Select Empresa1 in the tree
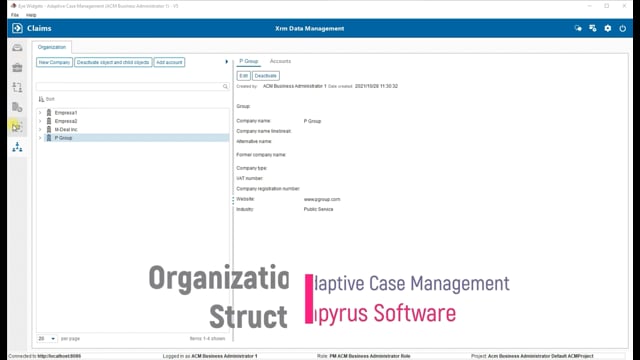Screen dimensions: 640x360 [x=66, y=113]
